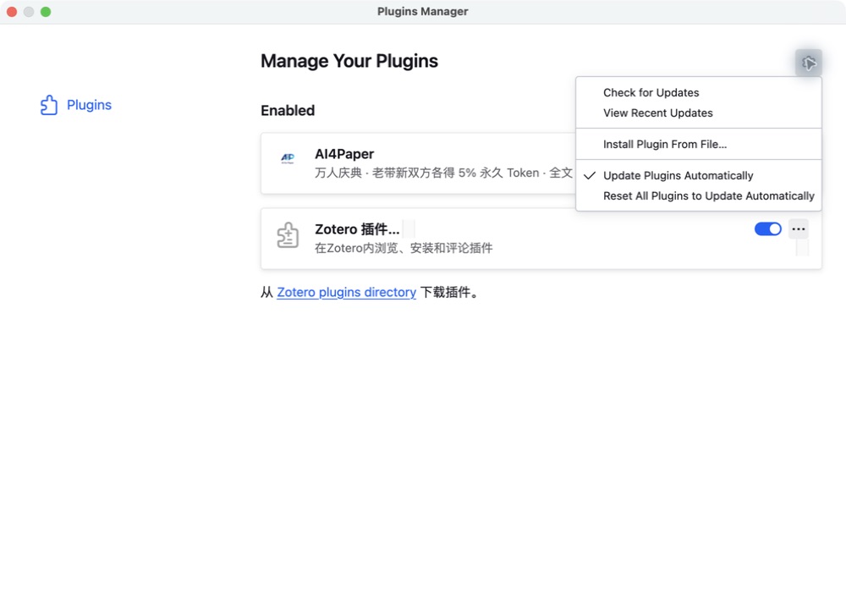The image size is (846, 616).
Task: Click the 在Zotero内浏览 description text
Action: tap(404, 248)
